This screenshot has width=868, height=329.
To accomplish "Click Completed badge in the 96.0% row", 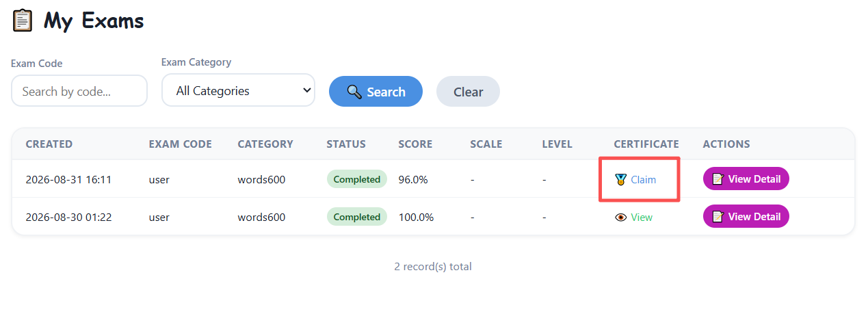I will click(x=357, y=179).
